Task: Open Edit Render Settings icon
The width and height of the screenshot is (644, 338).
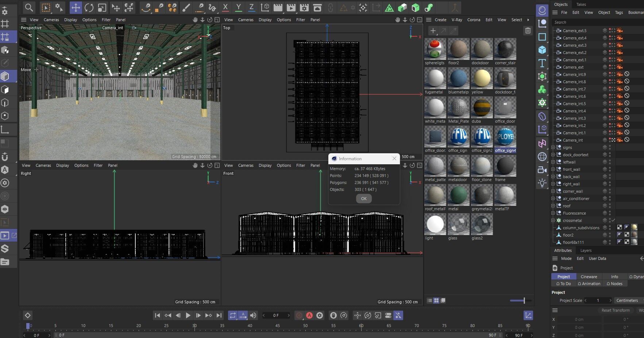Action: coord(304,7)
